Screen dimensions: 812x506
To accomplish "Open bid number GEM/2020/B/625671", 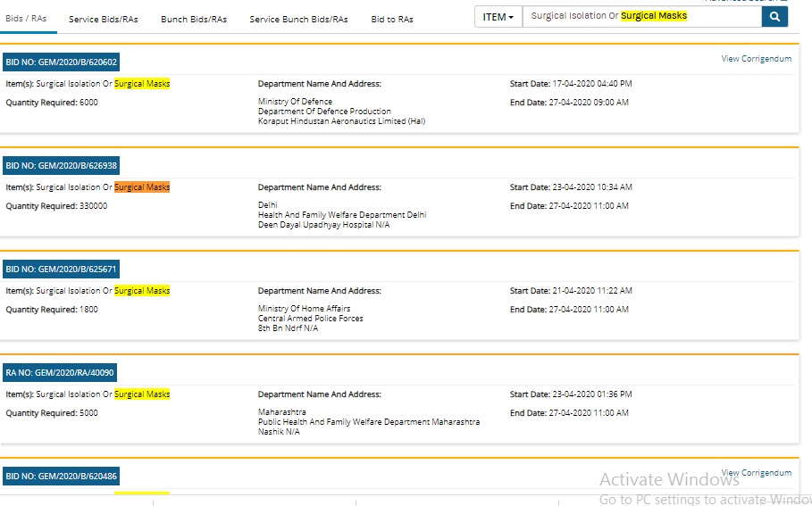I will tap(61, 270).
